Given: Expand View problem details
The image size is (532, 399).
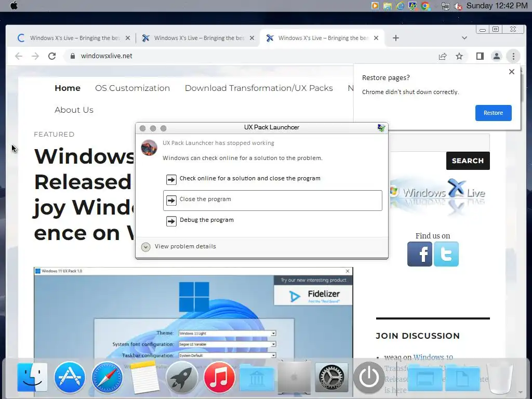Looking at the screenshot, I should tap(179, 247).
